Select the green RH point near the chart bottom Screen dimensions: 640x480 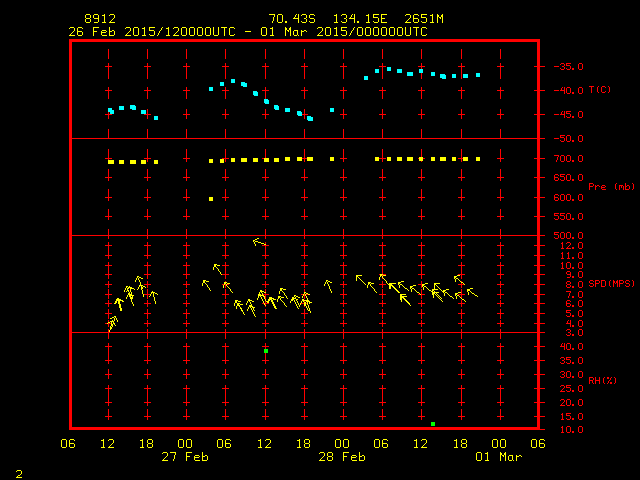pyautogui.click(x=433, y=424)
